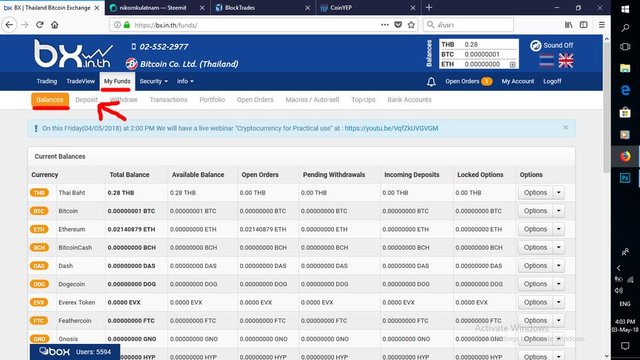Viewport: 640px width, 360px height.
Task: Open the Trading menu item
Action: pyautogui.click(x=47, y=81)
